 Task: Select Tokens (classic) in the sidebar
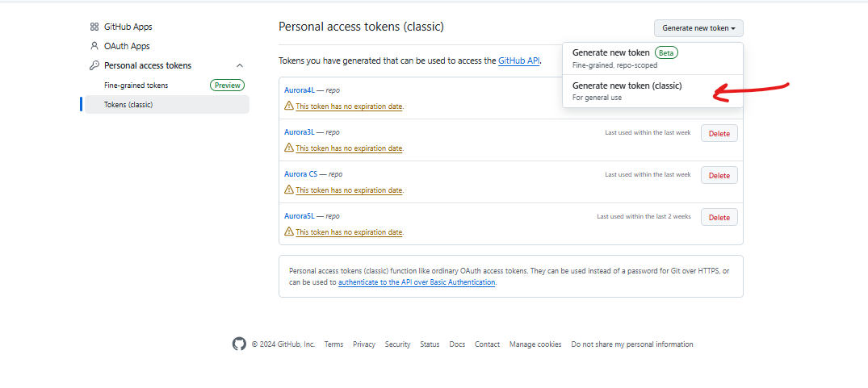click(x=128, y=104)
